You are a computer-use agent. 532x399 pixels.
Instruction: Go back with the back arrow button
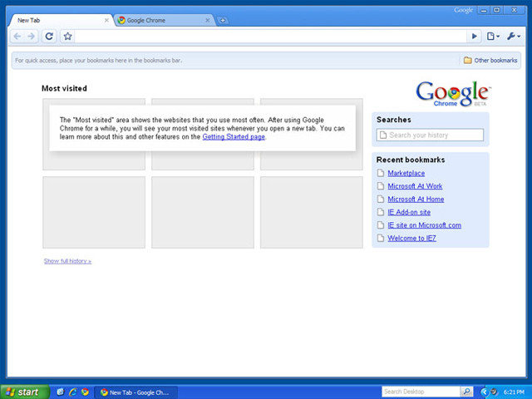click(17, 36)
